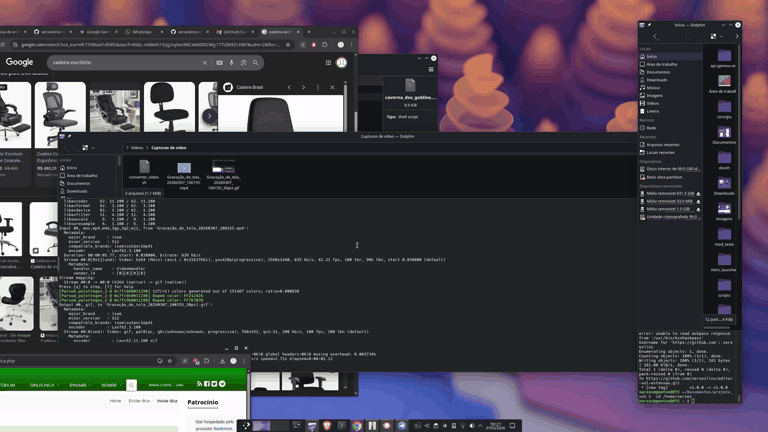
Task: Switch to the Google Gemini tab
Action: 98,32
